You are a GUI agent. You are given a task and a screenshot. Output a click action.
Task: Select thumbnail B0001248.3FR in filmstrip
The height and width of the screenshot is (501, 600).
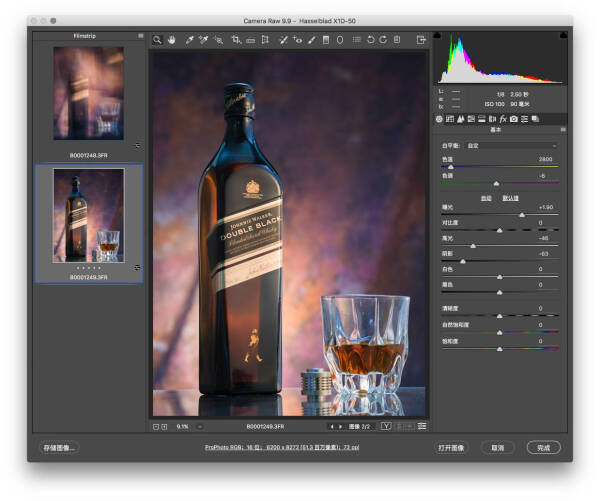(x=88, y=93)
